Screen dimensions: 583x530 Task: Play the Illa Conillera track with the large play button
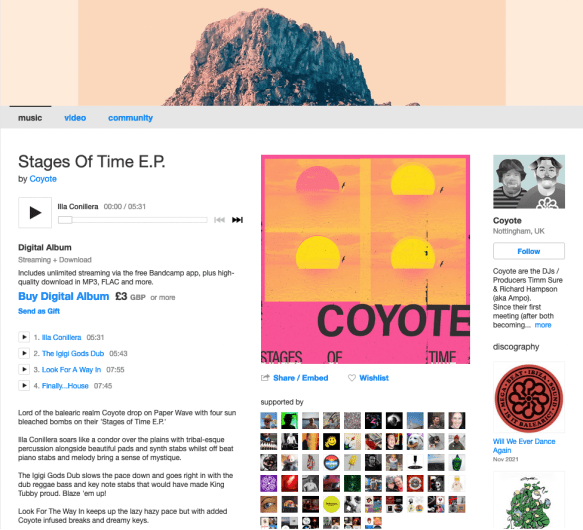click(x=35, y=212)
